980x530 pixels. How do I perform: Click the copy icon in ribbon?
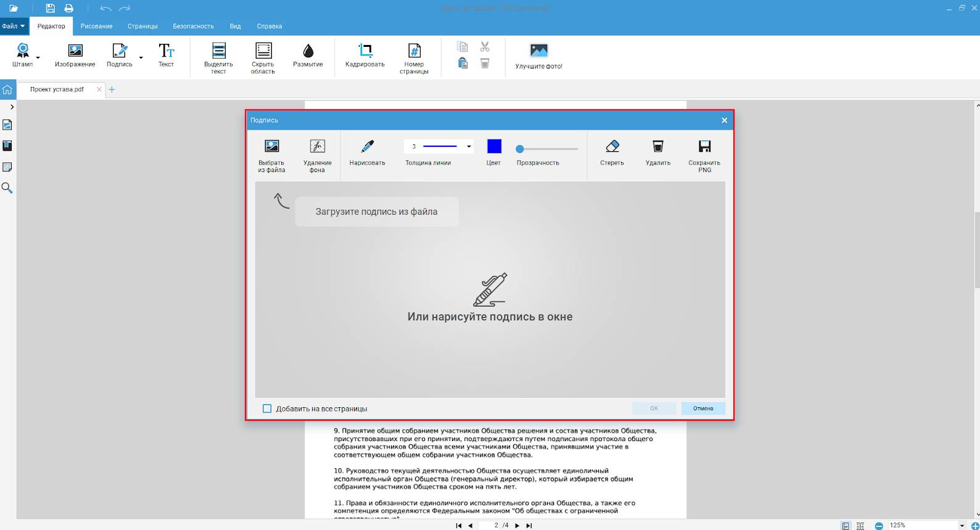click(463, 47)
